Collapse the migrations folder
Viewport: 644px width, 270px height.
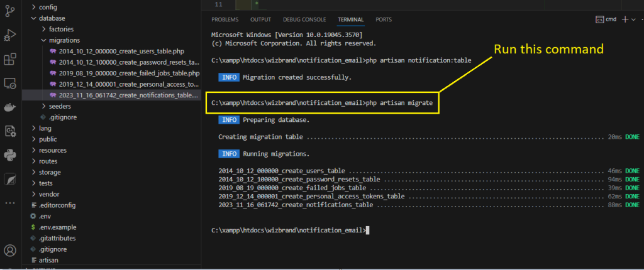[x=64, y=40]
